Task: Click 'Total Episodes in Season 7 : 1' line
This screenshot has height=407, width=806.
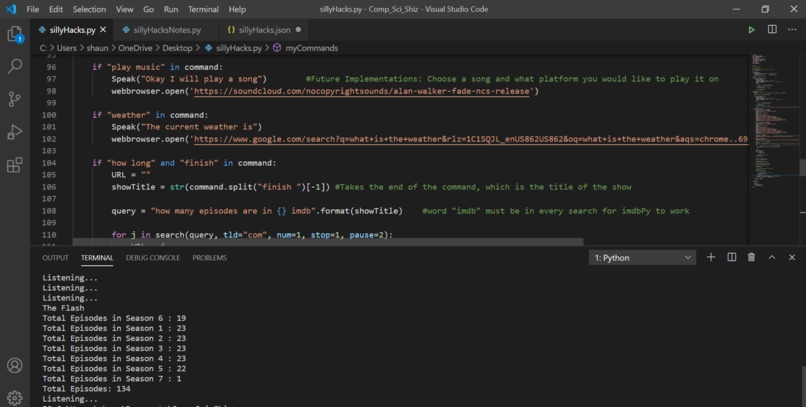Action: tap(112, 379)
